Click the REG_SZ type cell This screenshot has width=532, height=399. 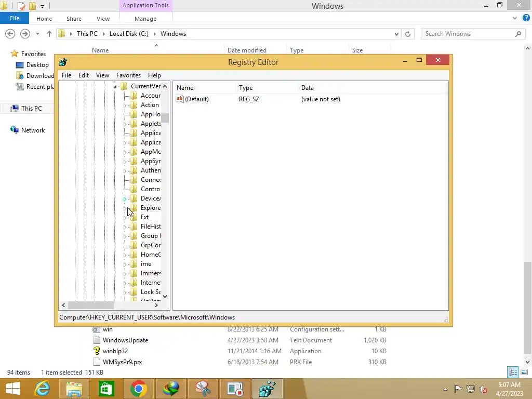point(249,99)
